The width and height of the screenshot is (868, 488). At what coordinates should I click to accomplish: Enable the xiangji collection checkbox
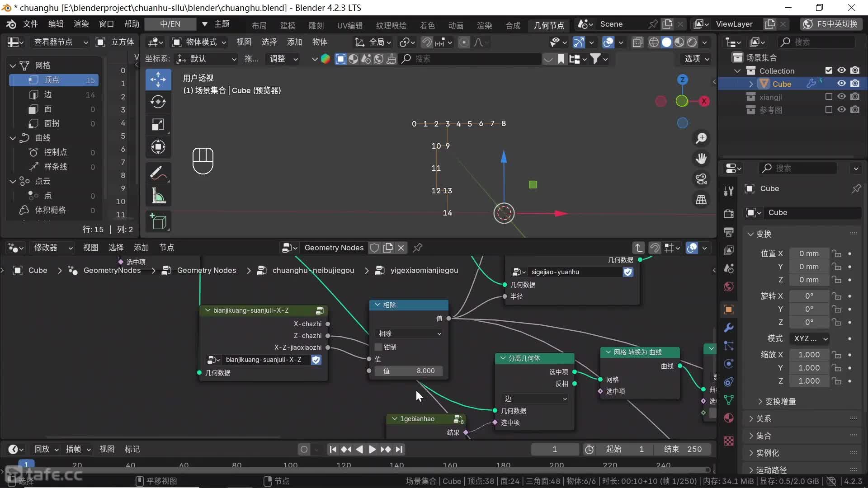(x=829, y=97)
